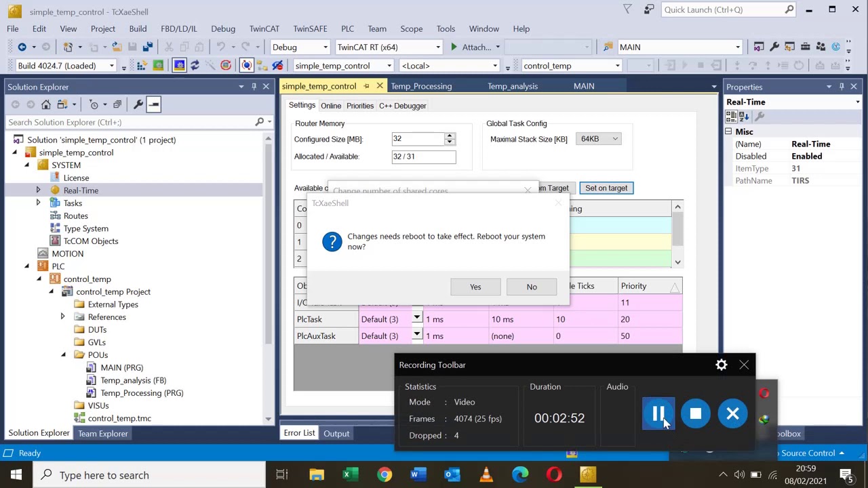Expand the Real-Time tree node
The image size is (868, 488).
(x=38, y=190)
